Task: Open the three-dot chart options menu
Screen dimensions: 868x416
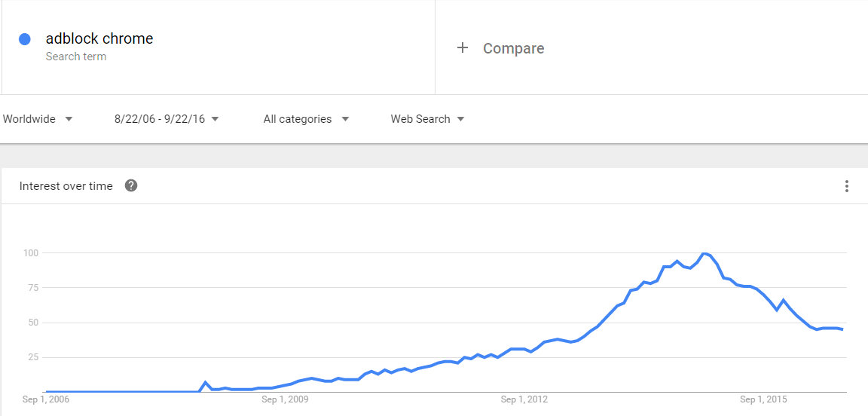Action: [x=846, y=186]
